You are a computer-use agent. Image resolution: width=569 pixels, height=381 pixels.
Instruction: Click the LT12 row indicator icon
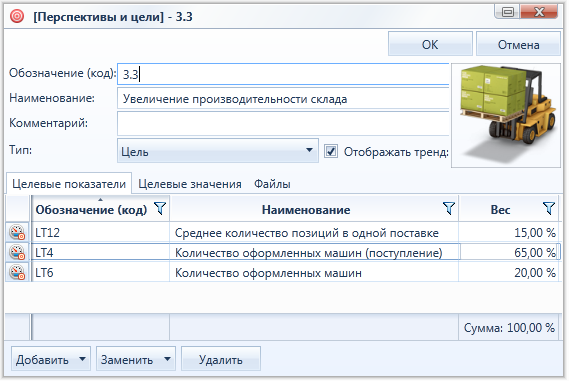tap(17, 233)
